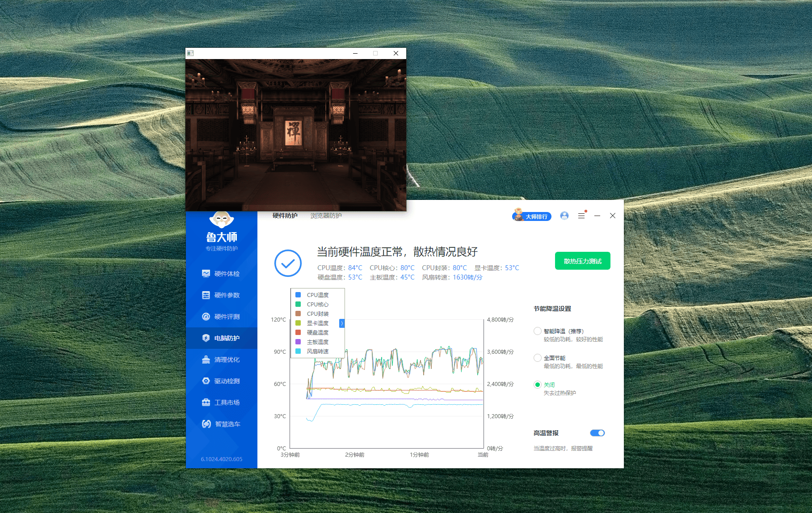Viewport: 812px width, 513px height.
Task: Collapse the chart legend panel
Action: point(341,323)
